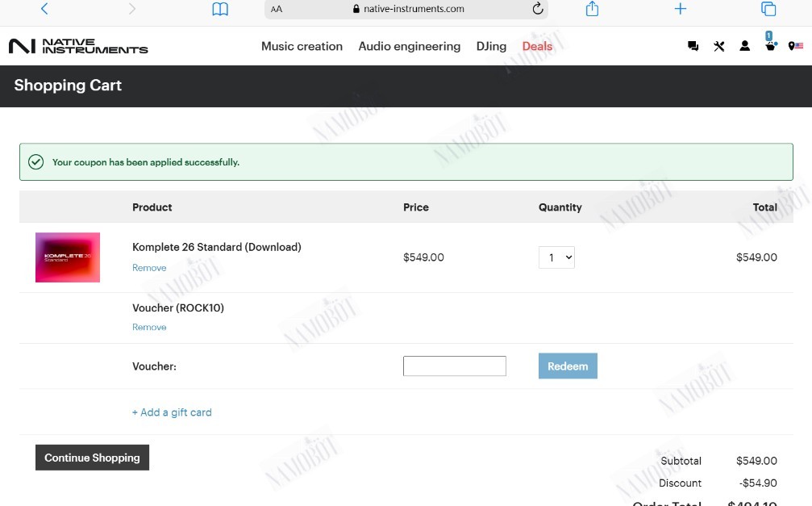Click the Voucher (ROCK10) text
This screenshot has width=812, height=506.
[178, 307]
